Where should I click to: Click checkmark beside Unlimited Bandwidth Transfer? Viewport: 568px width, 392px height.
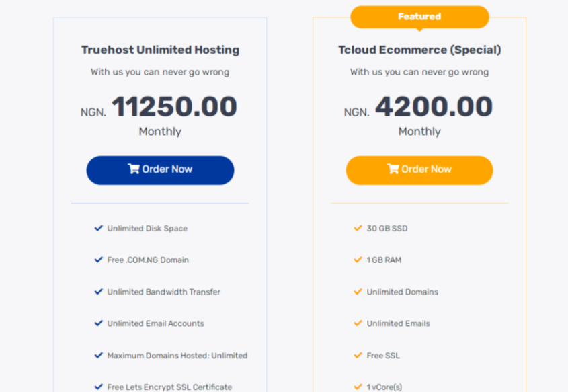point(98,292)
